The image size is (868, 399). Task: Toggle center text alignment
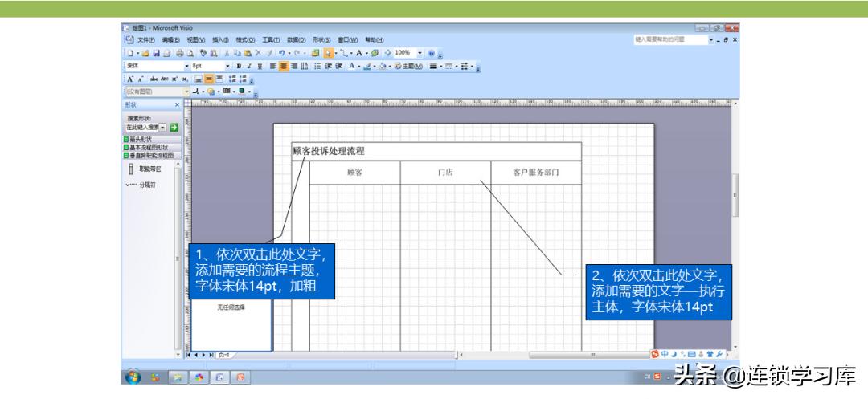click(x=284, y=67)
